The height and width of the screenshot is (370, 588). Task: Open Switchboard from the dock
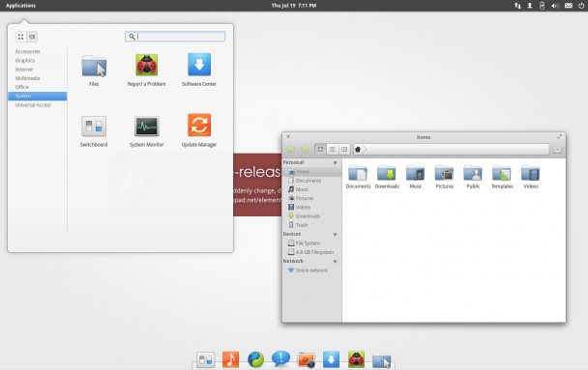click(206, 360)
